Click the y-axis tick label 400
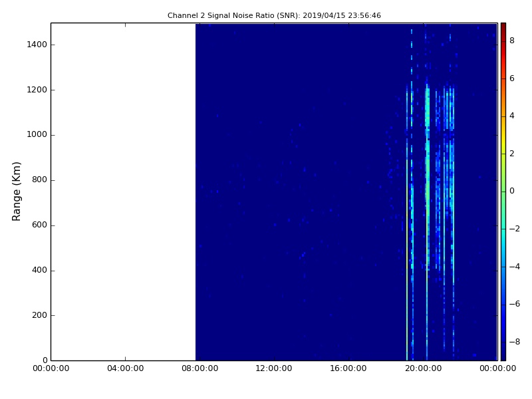The image size is (532, 399). [x=39, y=270]
